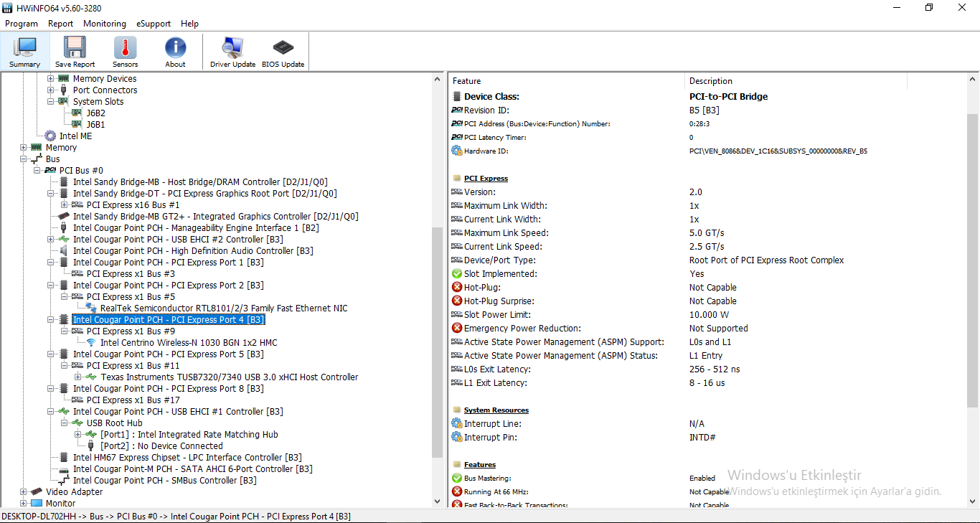Click the RealTek NIC network icon
980x523 pixels.
(x=91, y=308)
